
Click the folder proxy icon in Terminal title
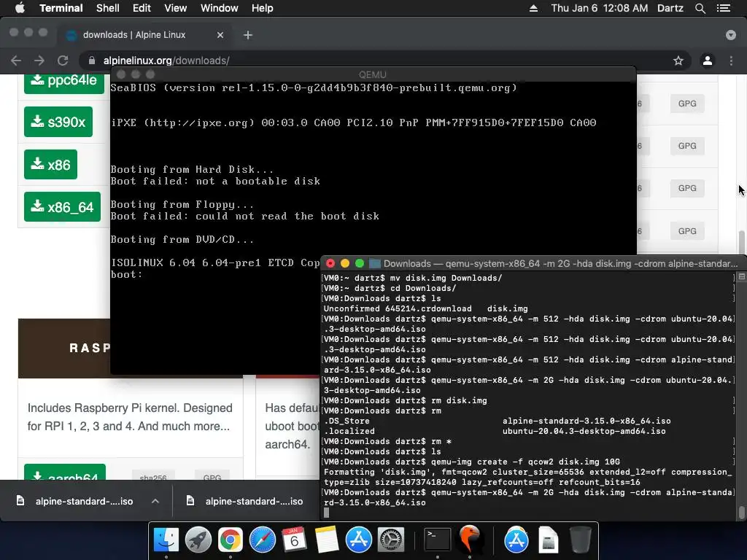pyautogui.click(x=375, y=263)
